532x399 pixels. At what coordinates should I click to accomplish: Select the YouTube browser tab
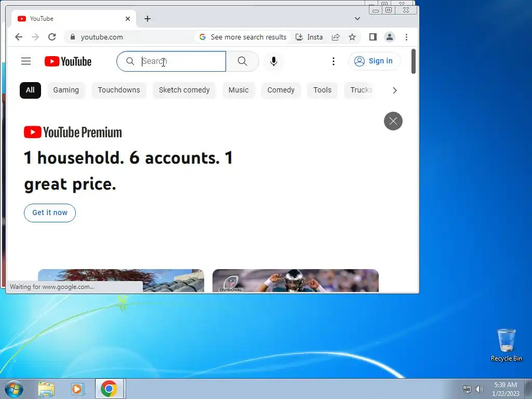(74, 19)
